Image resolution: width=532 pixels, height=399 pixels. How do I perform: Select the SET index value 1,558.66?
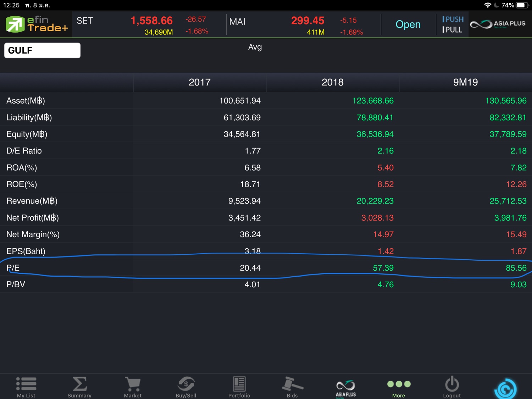tap(151, 21)
